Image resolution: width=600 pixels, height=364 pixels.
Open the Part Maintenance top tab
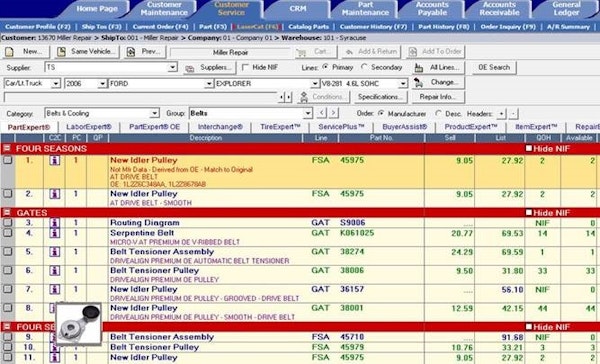(365, 9)
